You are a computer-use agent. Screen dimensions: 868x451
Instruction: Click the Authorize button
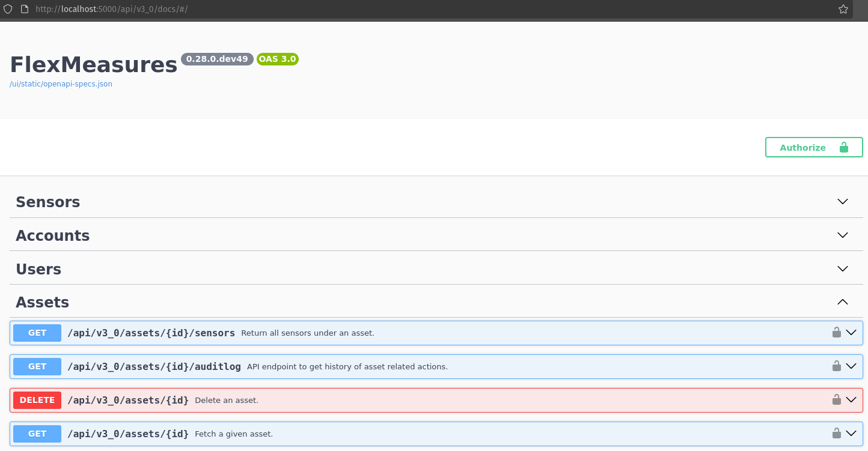[x=813, y=147]
